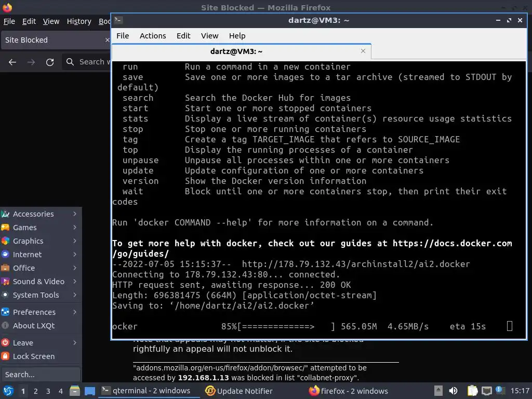Click the update notification tray icon

[x=500, y=390]
